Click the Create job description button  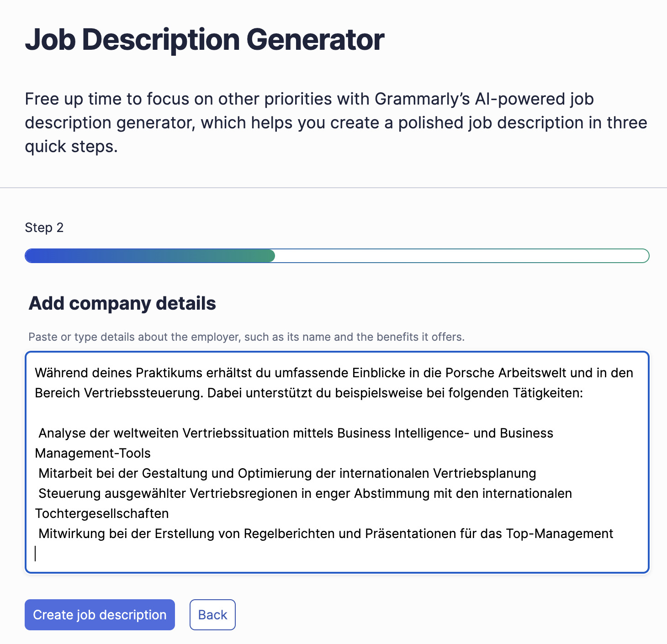[x=99, y=615]
